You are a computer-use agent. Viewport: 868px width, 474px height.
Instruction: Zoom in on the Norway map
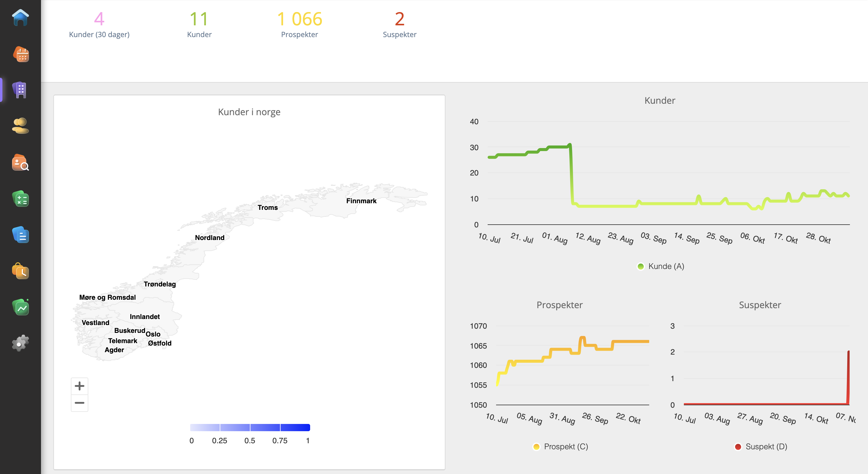pyautogui.click(x=80, y=386)
